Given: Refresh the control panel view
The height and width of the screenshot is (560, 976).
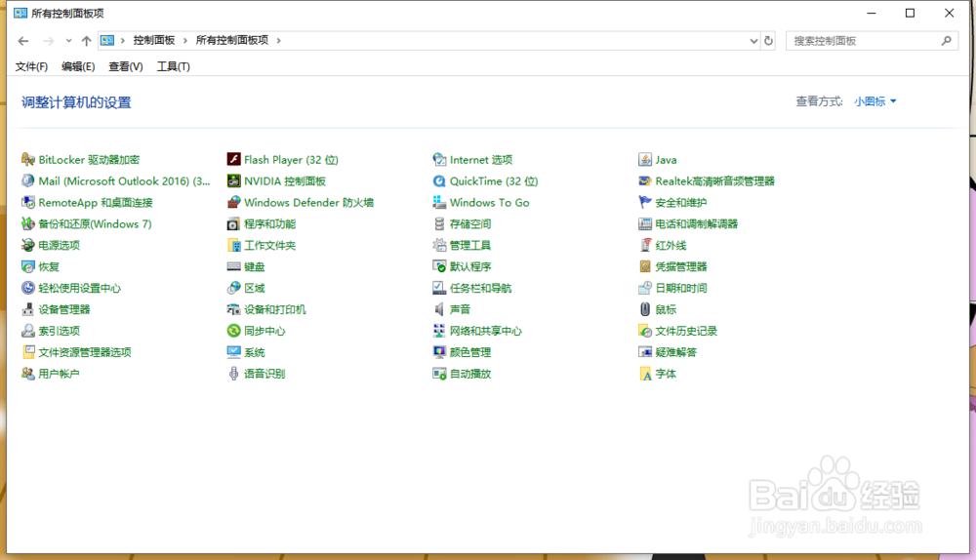Looking at the screenshot, I should [x=769, y=40].
